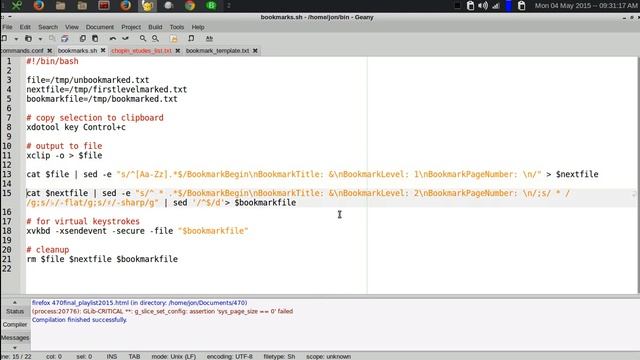Click the GLib-CRITICAL error message line
640x360 pixels.
[162, 311]
